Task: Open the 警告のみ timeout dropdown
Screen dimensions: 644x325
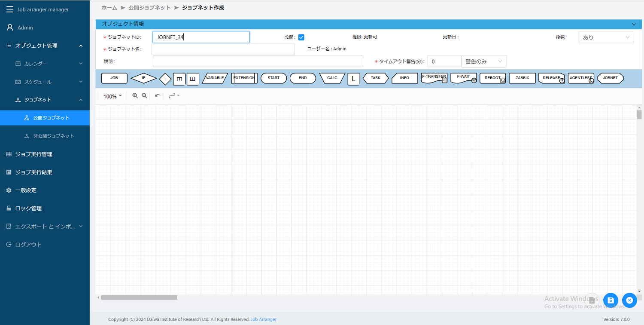Action: pos(483,61)
